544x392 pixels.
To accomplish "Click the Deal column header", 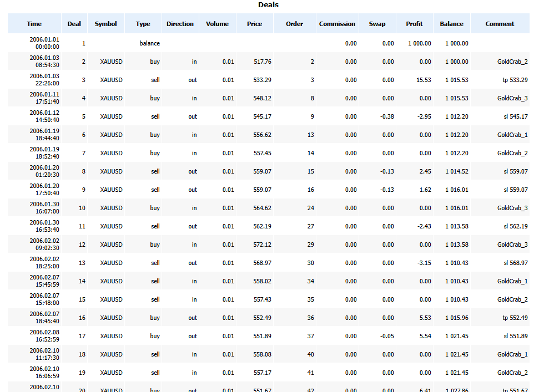I will [74, 23].
